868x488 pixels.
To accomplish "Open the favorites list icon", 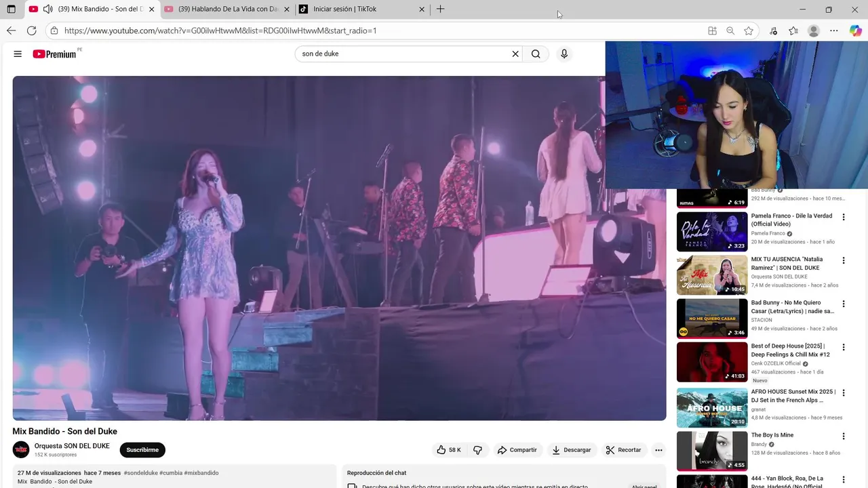I will (793, 30).
